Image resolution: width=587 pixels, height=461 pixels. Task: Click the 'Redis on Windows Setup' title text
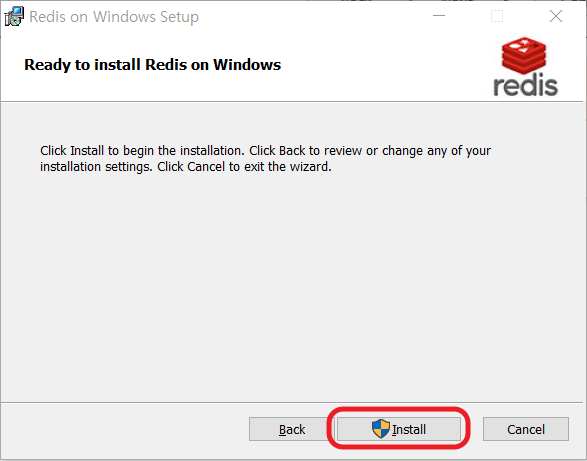114,17
